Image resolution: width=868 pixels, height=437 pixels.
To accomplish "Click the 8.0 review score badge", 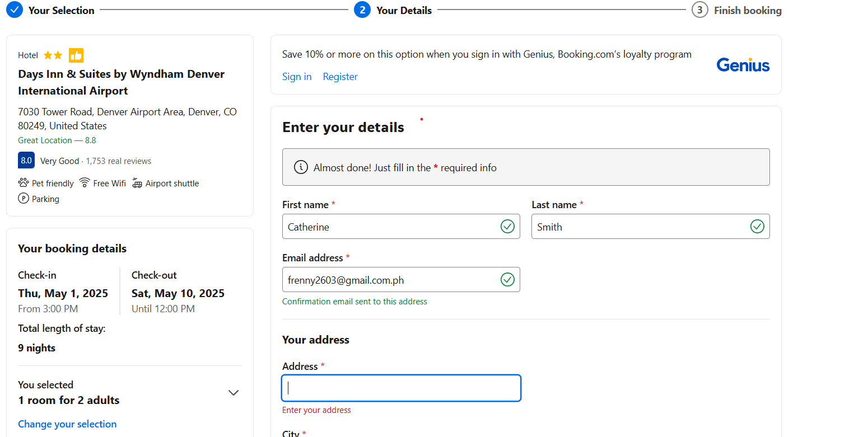I will pos(26,161).
